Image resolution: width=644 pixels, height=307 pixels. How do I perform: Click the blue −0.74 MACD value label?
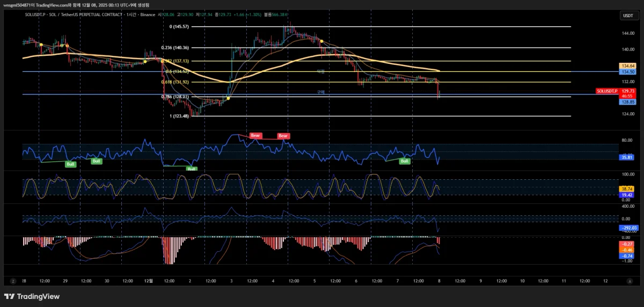pyautogui.click(x=627, y=257)
